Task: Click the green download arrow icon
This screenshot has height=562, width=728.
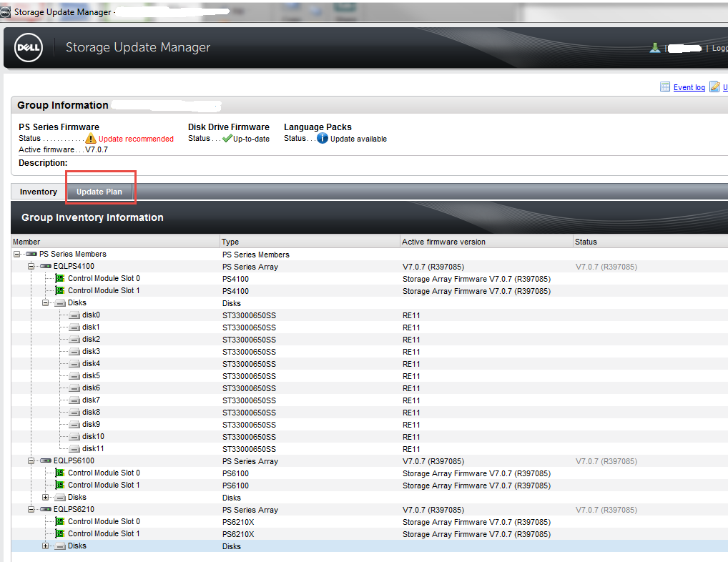Action: click(x=654, y=47)
